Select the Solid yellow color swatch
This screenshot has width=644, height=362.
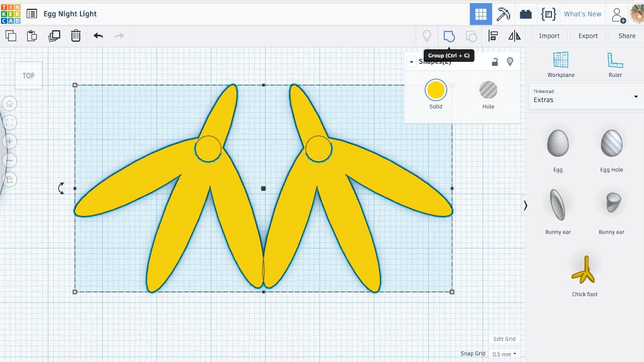pos(436,90)
